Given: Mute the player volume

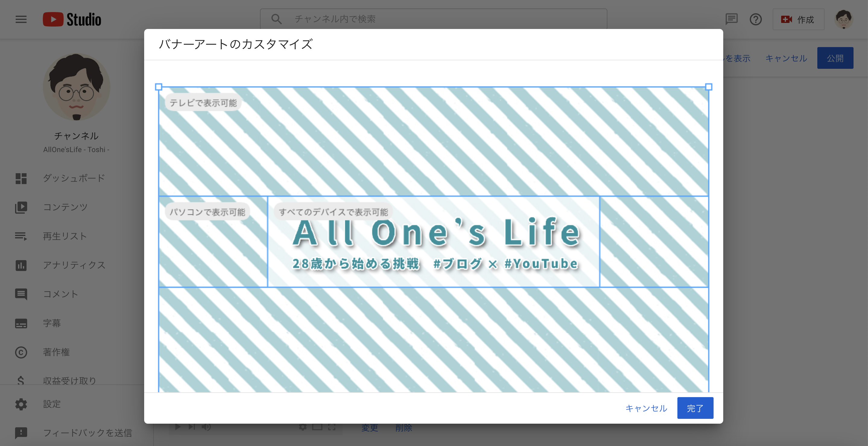Looking at the screenshot, I should pos(206,427).
